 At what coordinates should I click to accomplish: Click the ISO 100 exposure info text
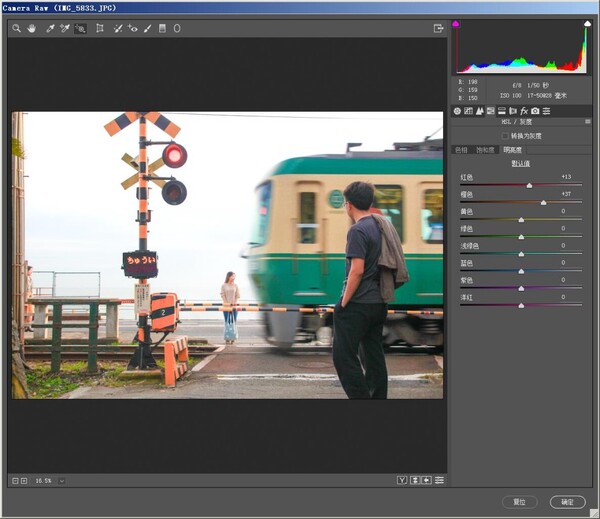510,96
